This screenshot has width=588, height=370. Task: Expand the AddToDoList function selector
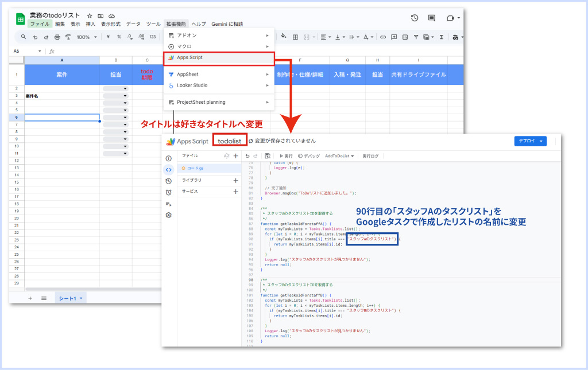pyautogui.click(x=339, y=155)
